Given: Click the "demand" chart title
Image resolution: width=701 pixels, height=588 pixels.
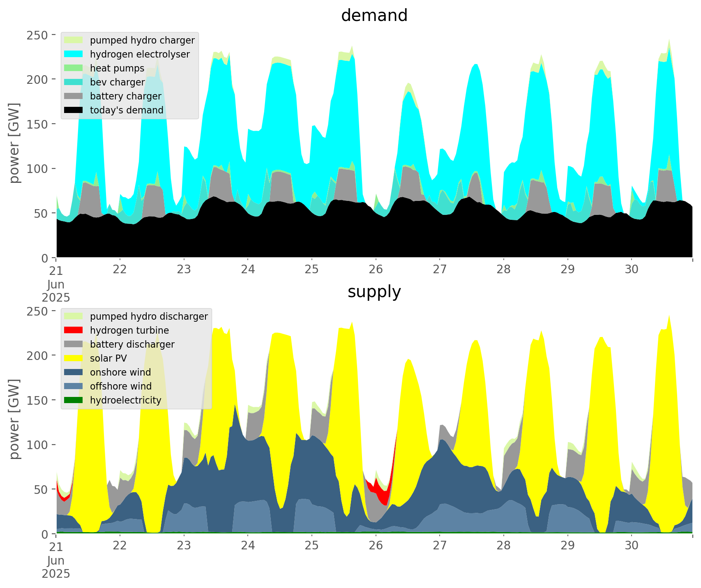Looking at the screenshot, I should click(x=374, y=16).
